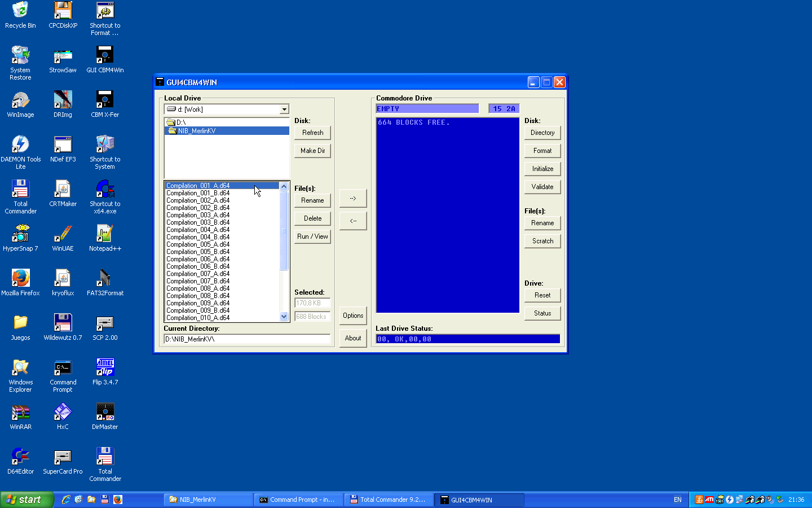Click the Current Directory path field

(x=247, y=339)
